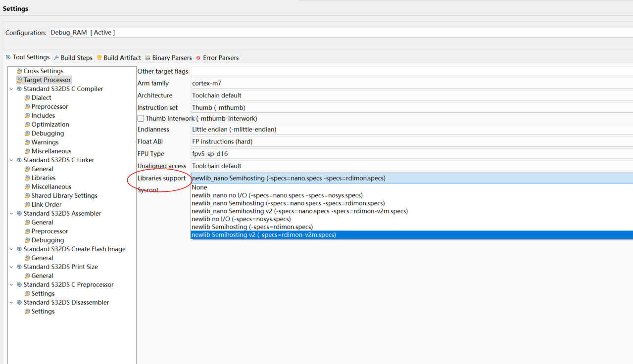The height and width of the screenshot is (364, 633).
Task: Select newlib_nano no I/O option
Action: 277,195
